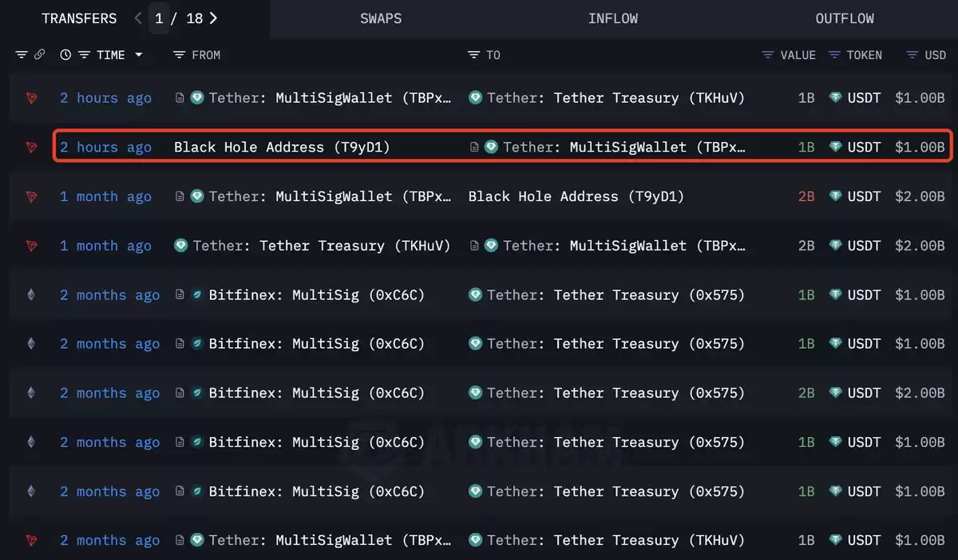Click Tron chain icon in first row
The width and height of the screenshot is (958, 560).
31,98
